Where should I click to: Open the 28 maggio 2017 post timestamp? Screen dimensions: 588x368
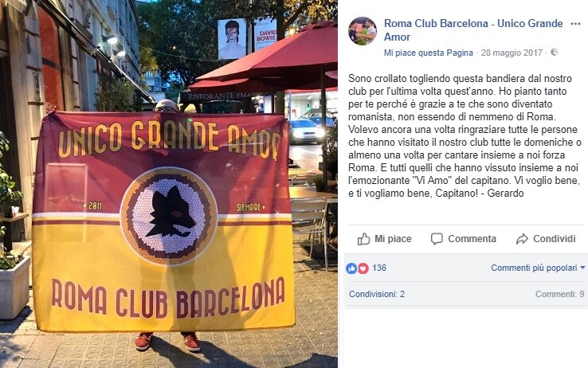(512, 53)
